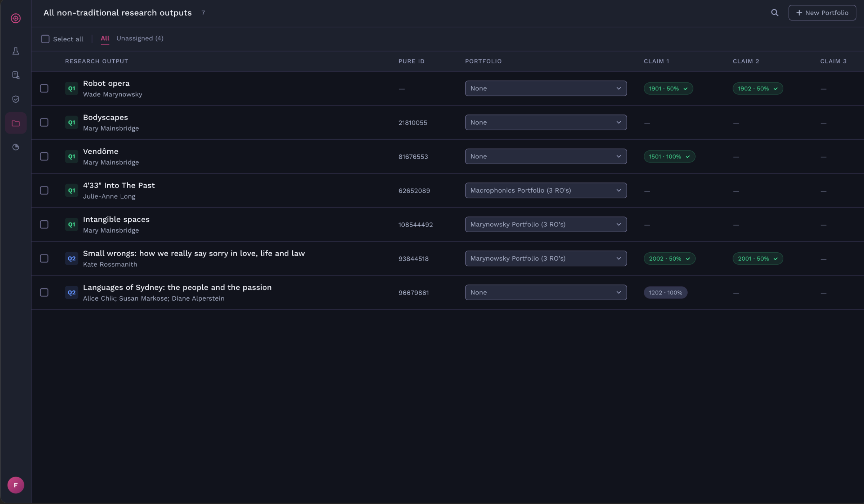Switch to the Unassigned (4) tab
Image resolution: width=864 pixels, height=504 pixels.
(140, 38)
